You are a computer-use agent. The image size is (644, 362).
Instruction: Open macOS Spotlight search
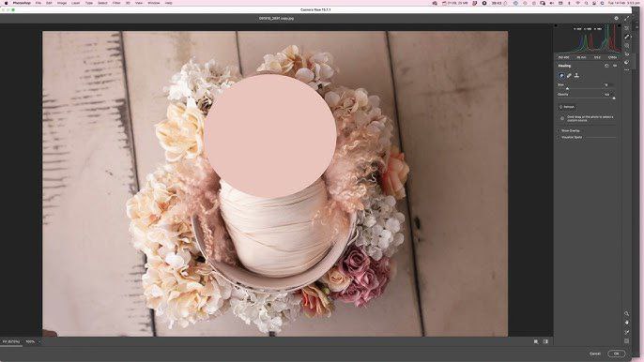[586, 3]
